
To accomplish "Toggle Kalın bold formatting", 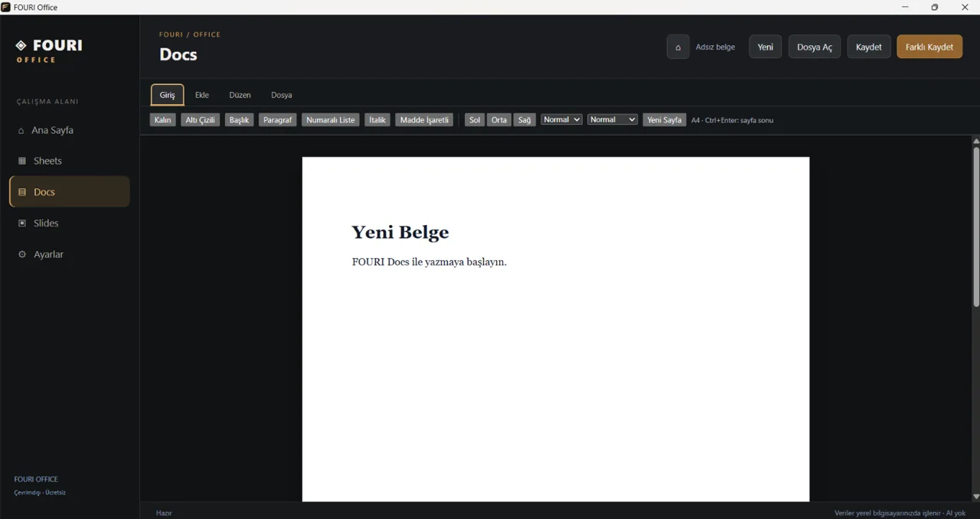I will [163, 120].
